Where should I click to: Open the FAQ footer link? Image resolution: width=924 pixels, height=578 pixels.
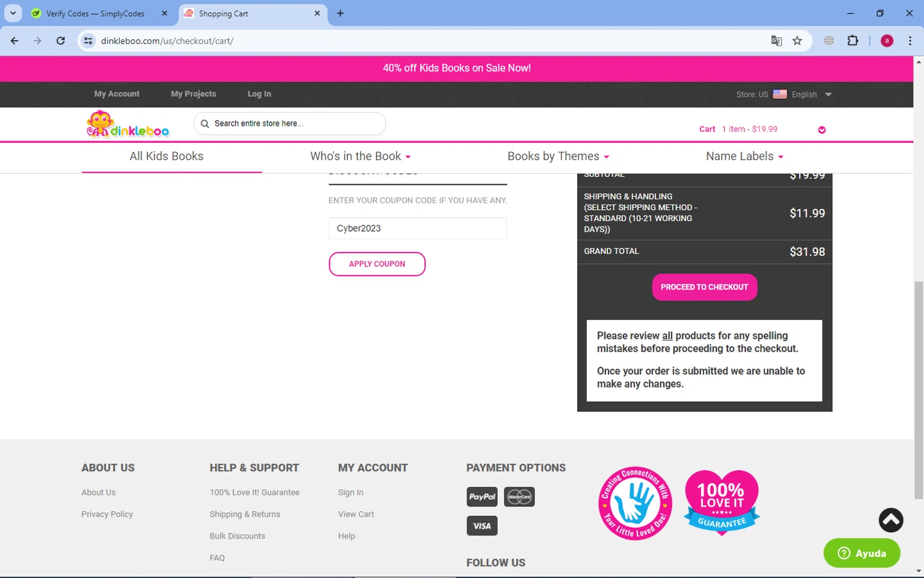(x=217, y=558)
